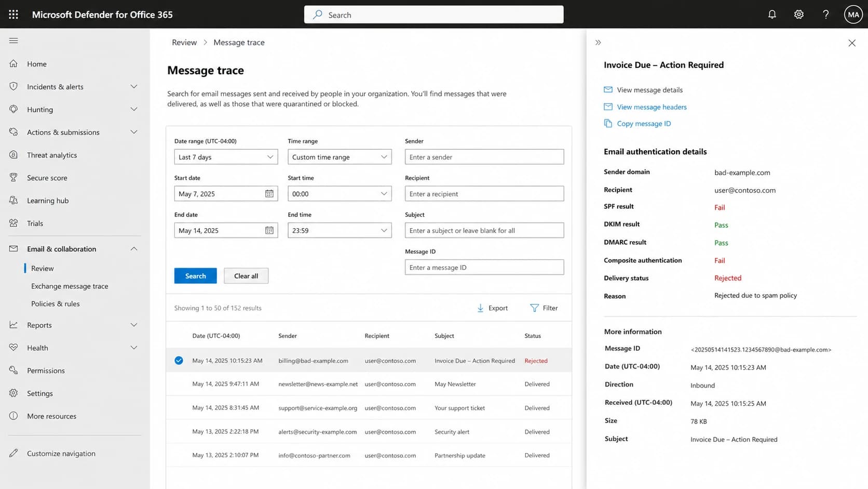Click the Clear all button

pyautogui.click(x=246, y=276)
